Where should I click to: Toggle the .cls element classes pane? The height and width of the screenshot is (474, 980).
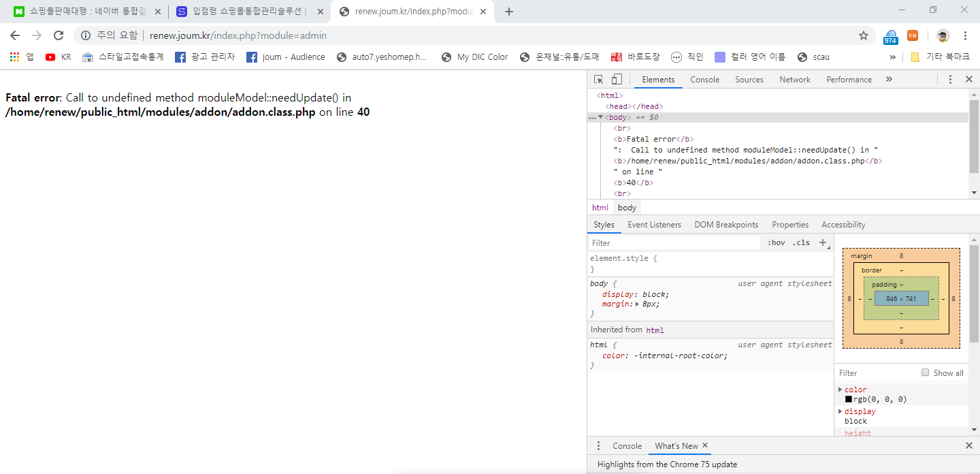[802, 242]
